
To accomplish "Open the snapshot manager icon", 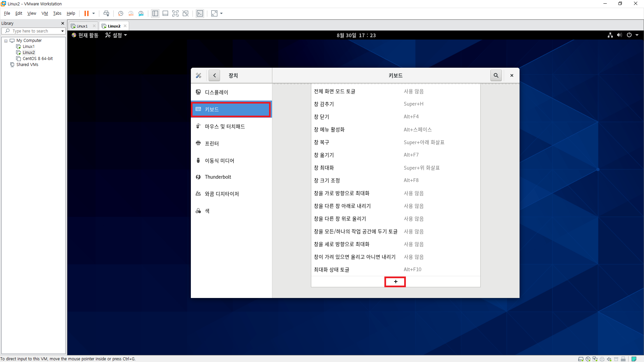I will 141,13.
